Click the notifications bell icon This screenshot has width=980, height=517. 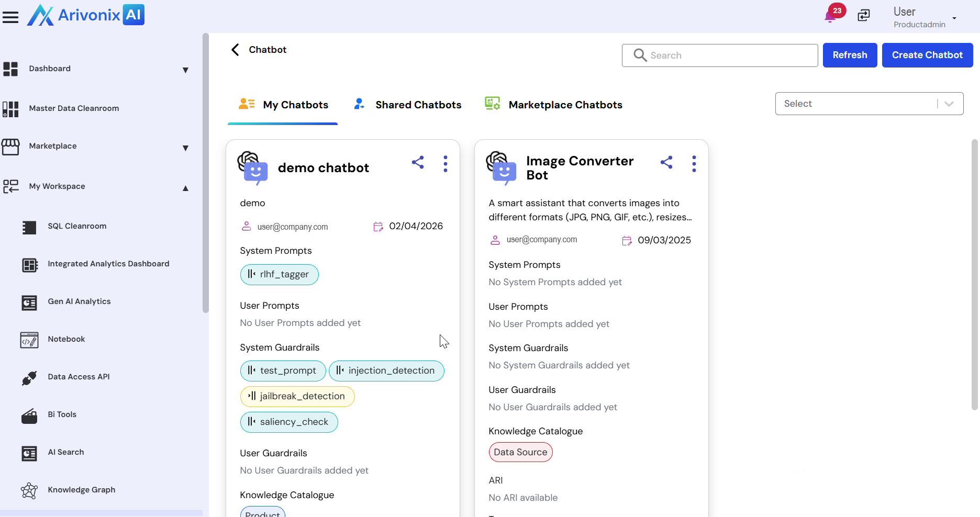830,16
